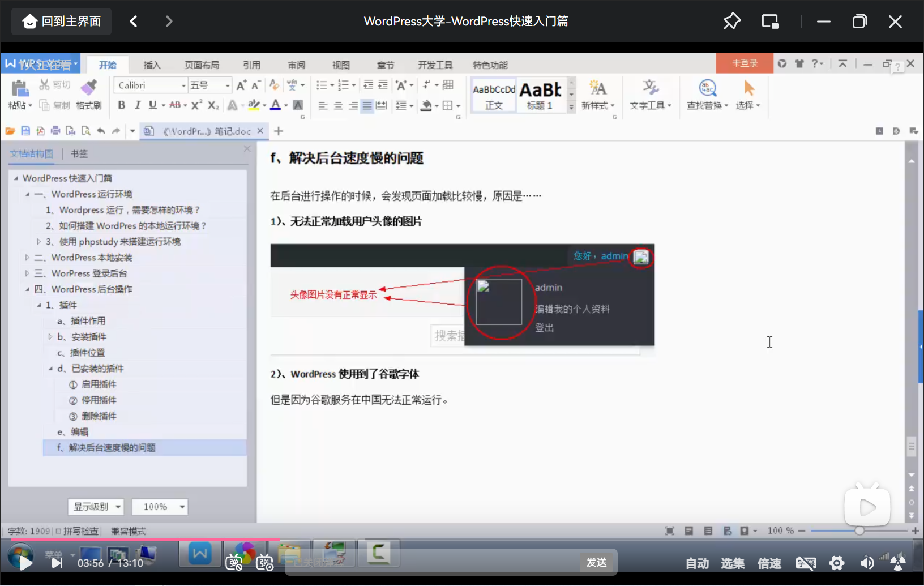924x586 pixels.
Task: Click the justify alignment icon
Action: point(367,106)
